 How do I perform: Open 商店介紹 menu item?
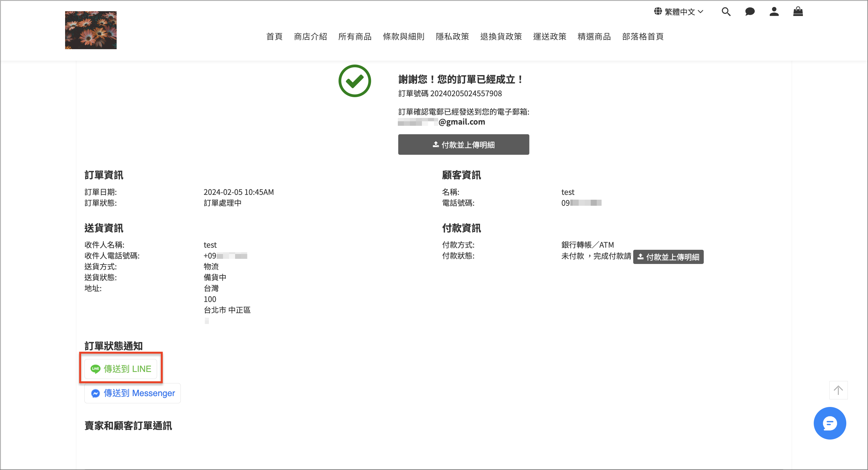(x=310, y=37)
